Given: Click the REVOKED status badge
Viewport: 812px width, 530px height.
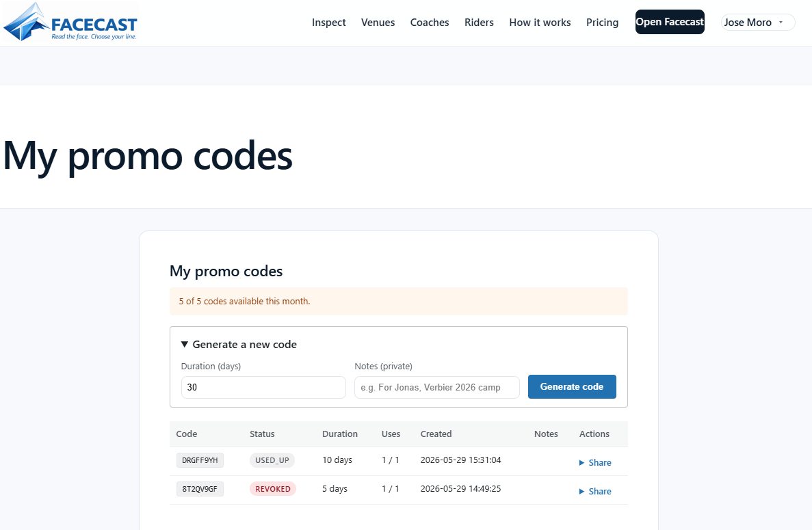Looking at the screenshot, I should coord(273,488).
